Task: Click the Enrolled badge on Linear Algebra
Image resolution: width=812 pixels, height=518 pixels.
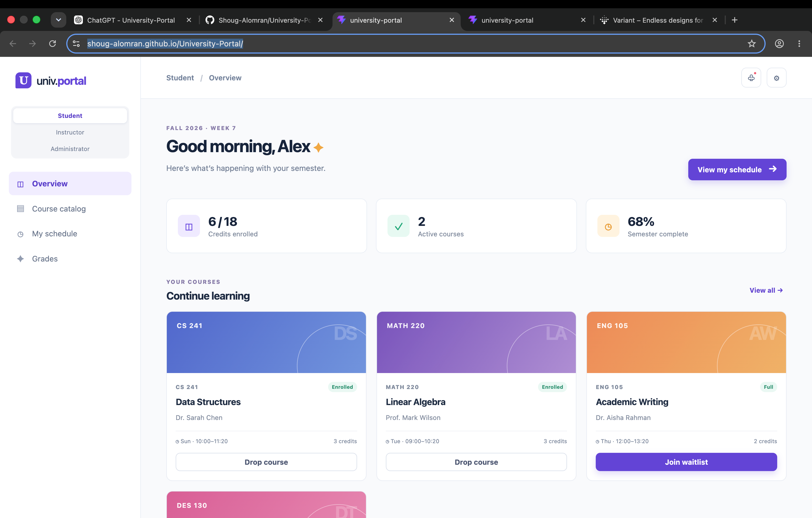Action: [552, 387]
